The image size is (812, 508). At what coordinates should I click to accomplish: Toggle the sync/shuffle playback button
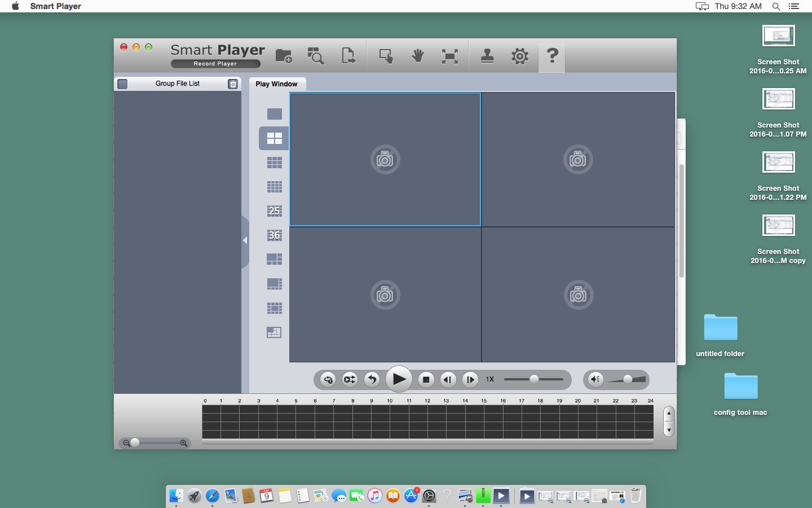350,380
